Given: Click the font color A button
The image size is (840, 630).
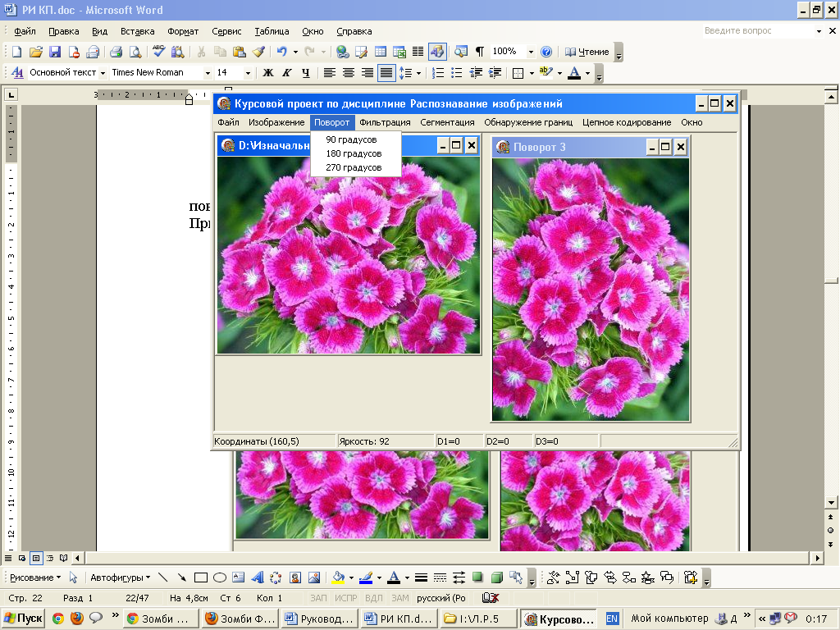Looking at the screenshot, I should pos(574,73).
